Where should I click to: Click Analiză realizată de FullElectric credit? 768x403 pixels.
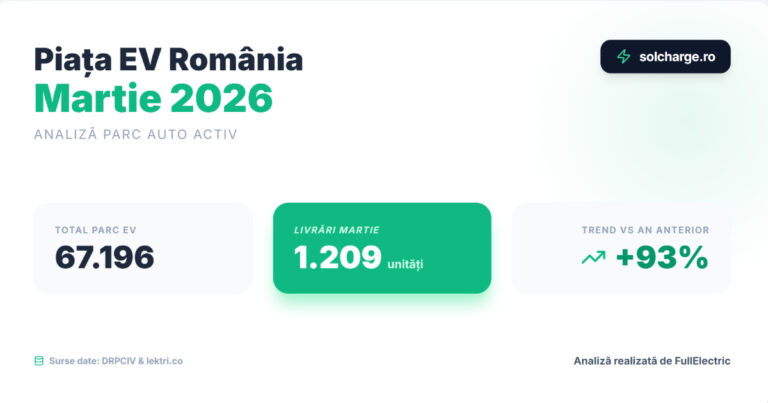point(652,360)
